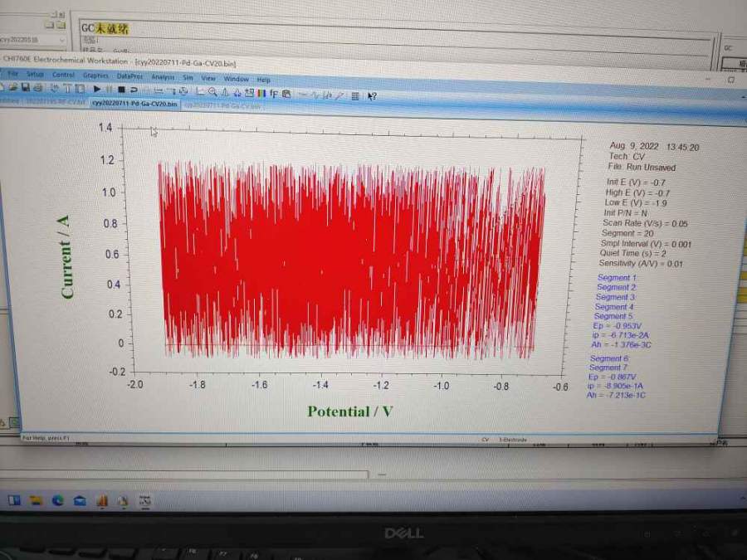Click the Reverse scan direction icon

click(x=134, y=89)
